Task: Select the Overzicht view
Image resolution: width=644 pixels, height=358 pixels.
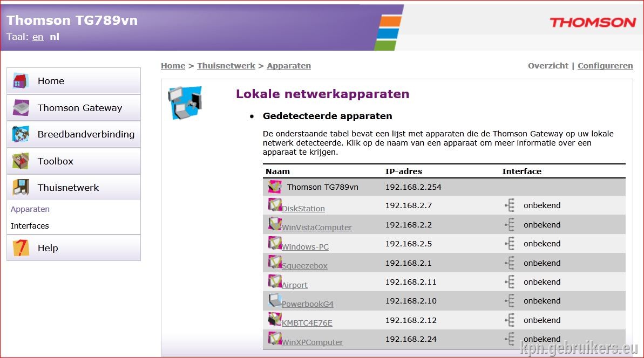Action: (548, 66)
